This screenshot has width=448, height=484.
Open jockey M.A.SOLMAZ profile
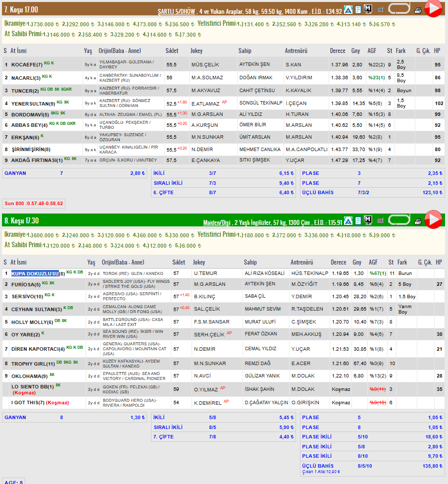pos(207,78)
